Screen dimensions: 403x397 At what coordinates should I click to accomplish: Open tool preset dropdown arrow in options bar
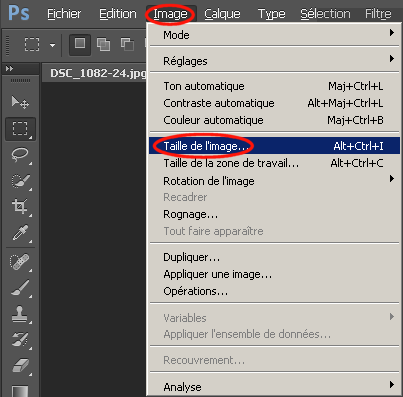point(52,45)
